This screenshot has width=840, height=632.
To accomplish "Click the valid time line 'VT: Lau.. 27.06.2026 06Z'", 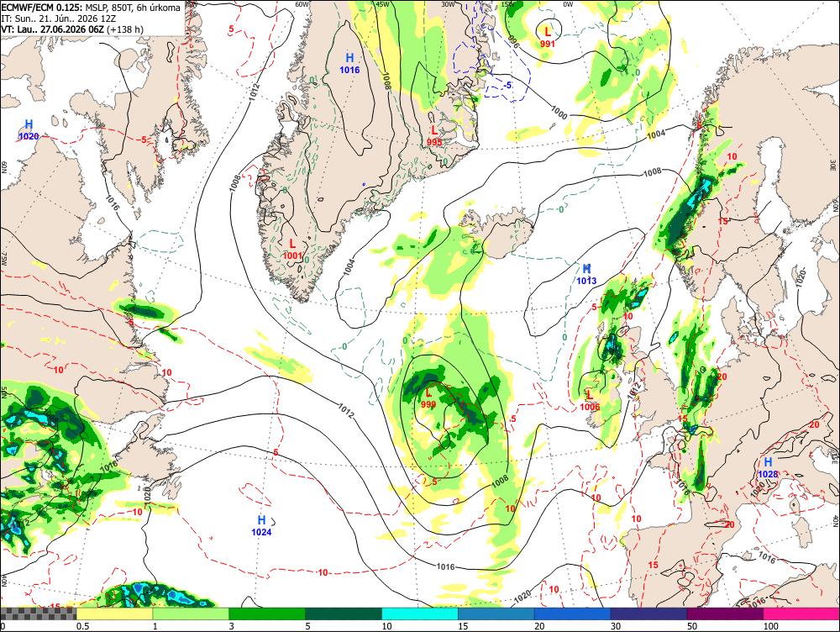I will [x=52, y=29].
